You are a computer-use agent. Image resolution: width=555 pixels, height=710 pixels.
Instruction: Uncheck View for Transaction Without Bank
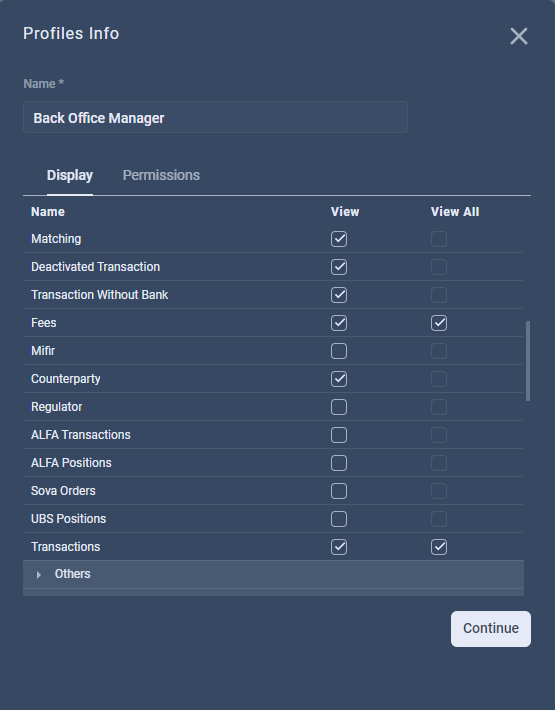[x=339, y=295]
